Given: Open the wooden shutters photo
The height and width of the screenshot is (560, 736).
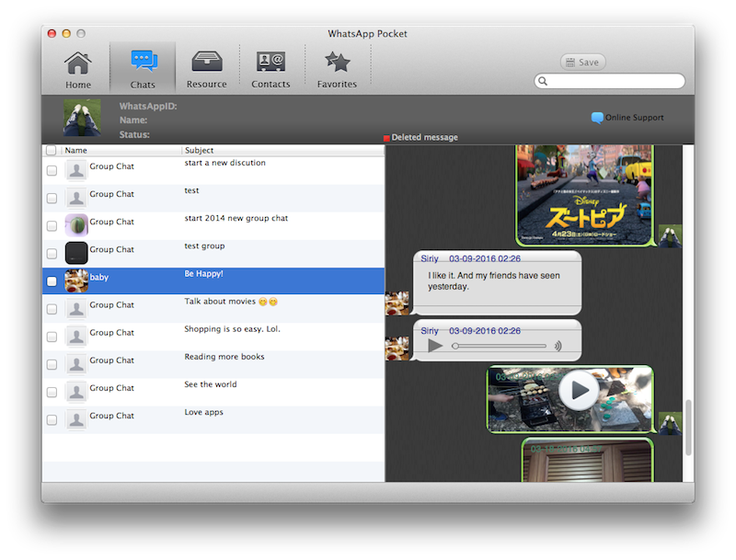Looking at the screenshot, I should click(588, 461).
